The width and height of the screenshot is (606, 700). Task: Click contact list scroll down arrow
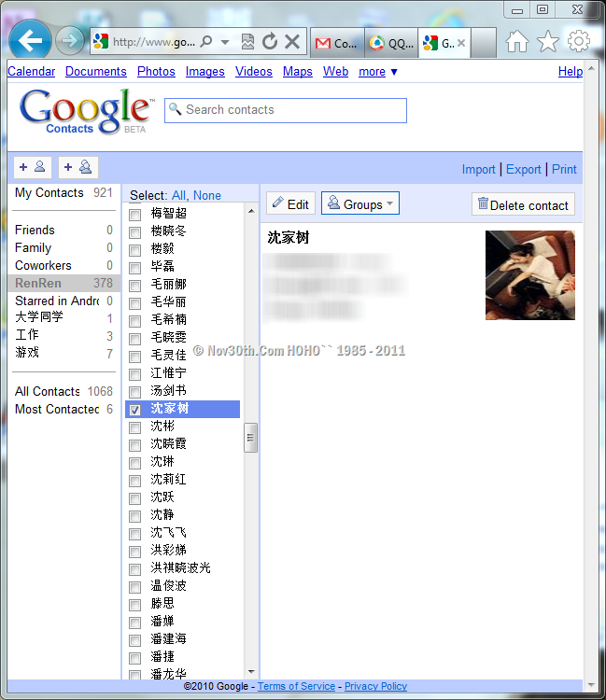point(251,671)
